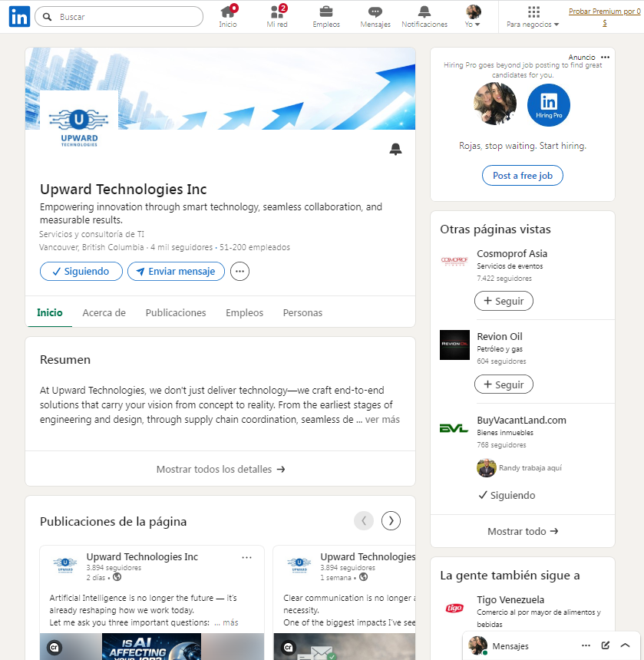Image resolution: width=644 pixels, height=660 pixels.
Task: Click '51-200 empleados' link
Action: point(255,247)
